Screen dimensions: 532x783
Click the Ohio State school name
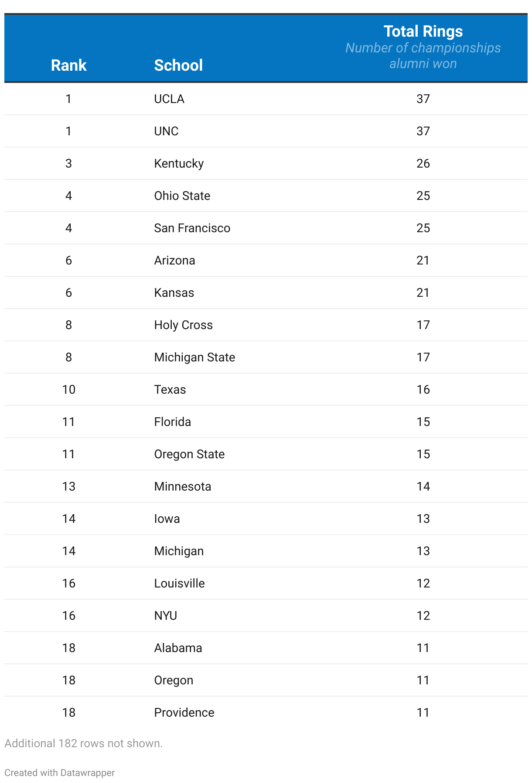[182, 196]
